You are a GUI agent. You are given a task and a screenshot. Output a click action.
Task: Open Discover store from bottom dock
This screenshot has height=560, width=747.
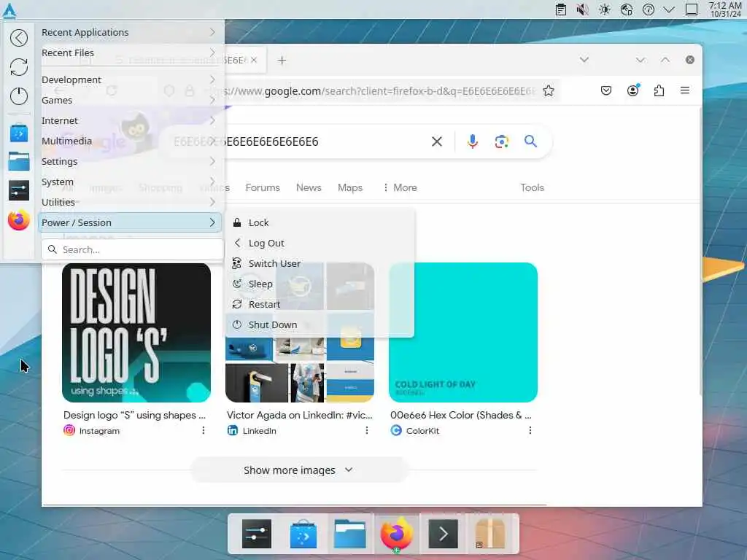click(303, 534)
